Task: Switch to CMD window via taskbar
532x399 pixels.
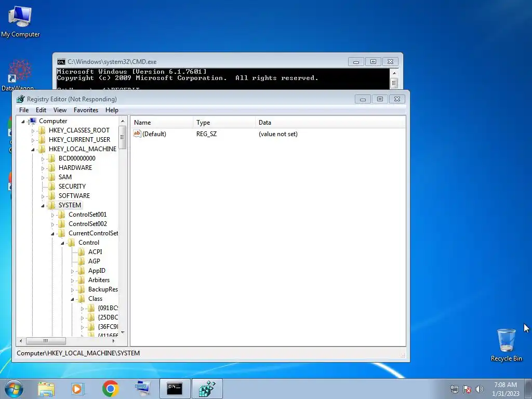Action: point(175,389)
